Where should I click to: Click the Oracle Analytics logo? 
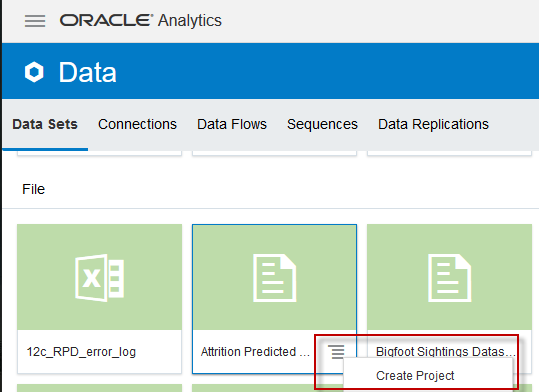(141, 20)
